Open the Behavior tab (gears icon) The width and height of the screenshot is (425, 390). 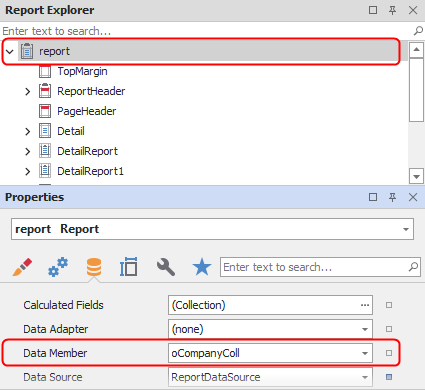point(58,267)
